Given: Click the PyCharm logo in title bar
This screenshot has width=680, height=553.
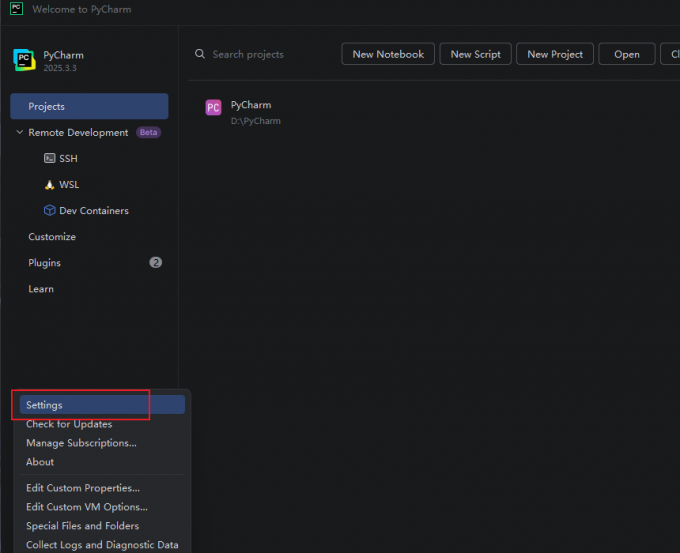Looking at the screenshot, I should [16, 9].
